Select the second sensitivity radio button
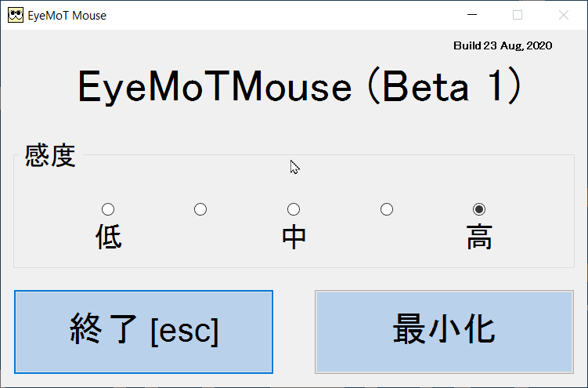Viewport: 588px width, 388px height. [200, 209]
